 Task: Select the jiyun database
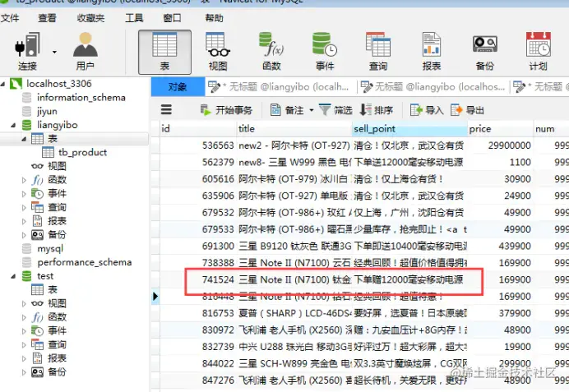click(x=47, y=111)
